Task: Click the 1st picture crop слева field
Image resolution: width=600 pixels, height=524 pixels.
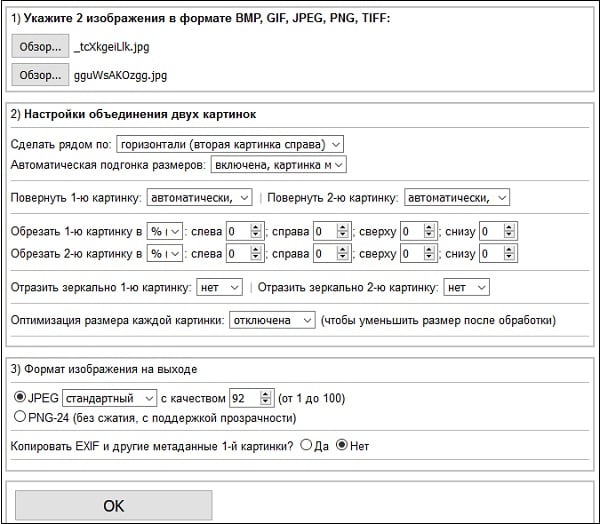Action: coord(236,231)
